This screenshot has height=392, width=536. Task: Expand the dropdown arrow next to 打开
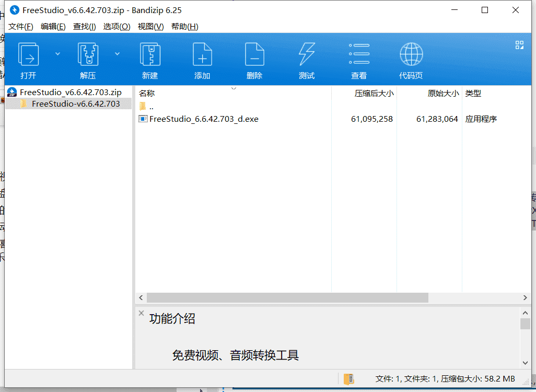click(x=58, y=54)
